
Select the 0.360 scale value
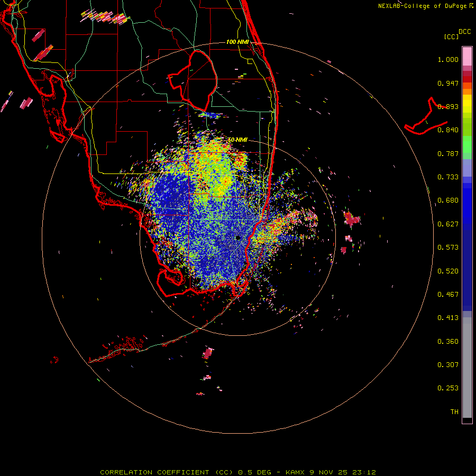click(x=448, y=342)
